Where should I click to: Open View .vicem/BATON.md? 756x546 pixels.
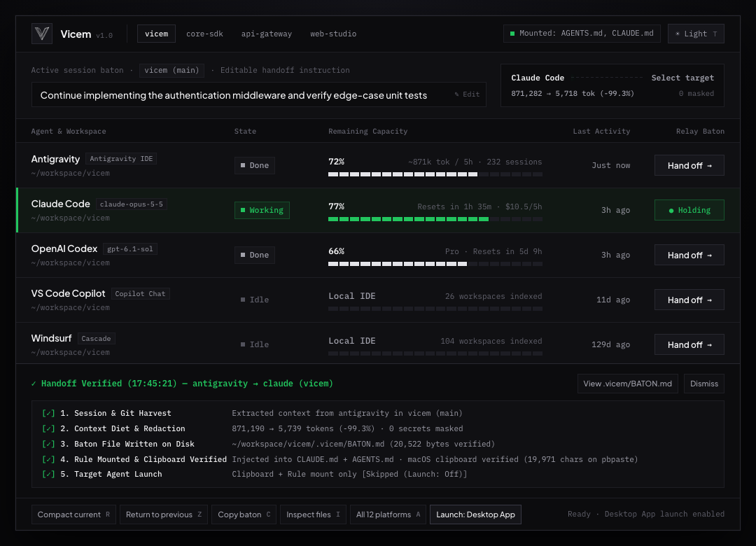click(627, 384)
